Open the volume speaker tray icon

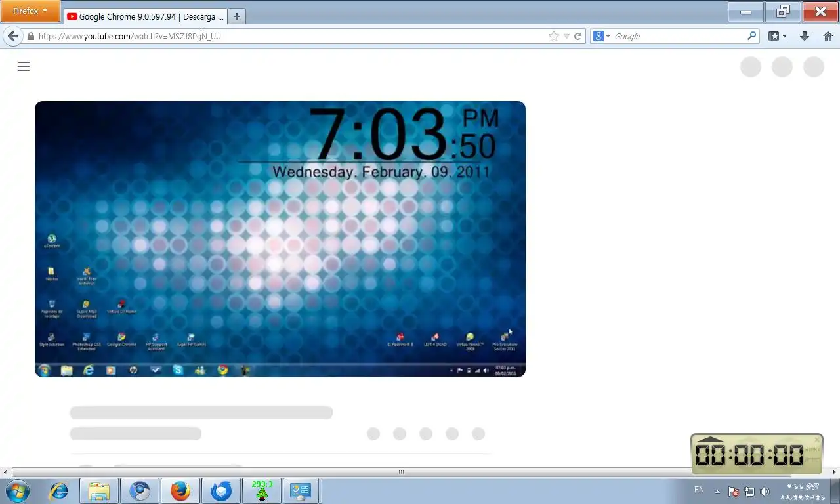(x=765, y=492)
